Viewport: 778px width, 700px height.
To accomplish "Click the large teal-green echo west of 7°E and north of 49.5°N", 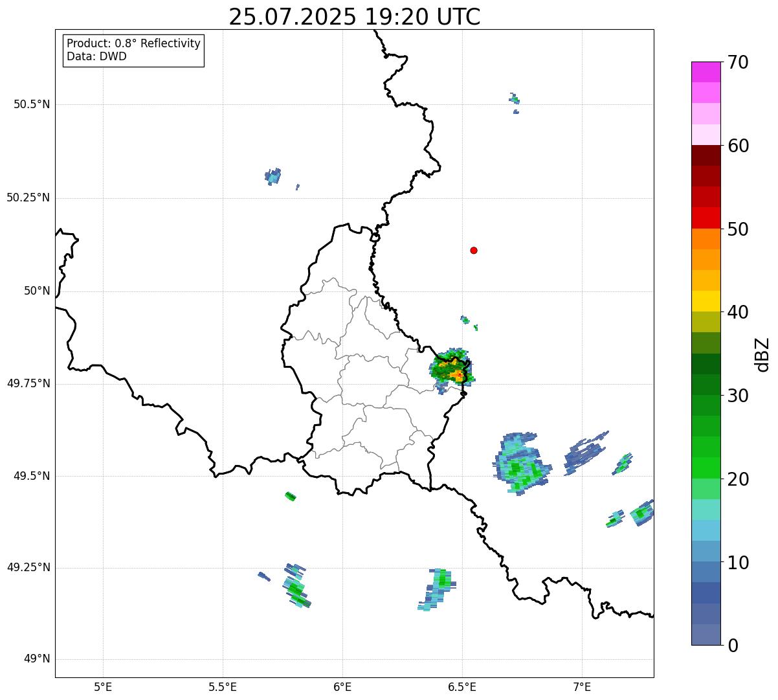I will click(522, 462).
